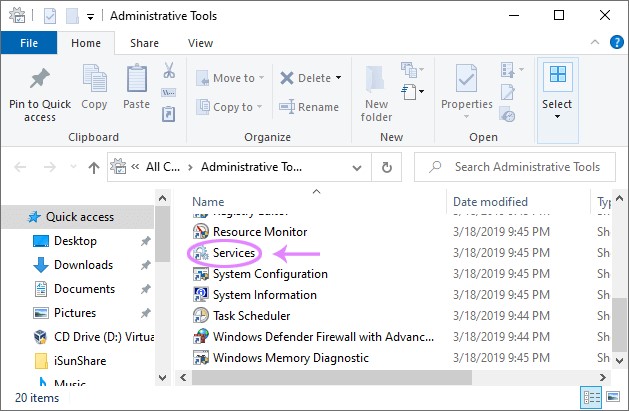The image size is (629, 411).
Task: Open the View ribbon tab
Action: tap(200, 43)
